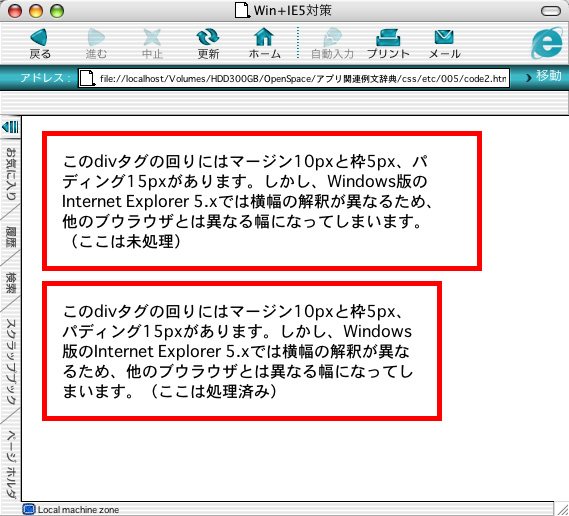Open the お気に入り favorites side tab
Image resolution: width=569 pixels, height=516 pixels.
(11, 174)
